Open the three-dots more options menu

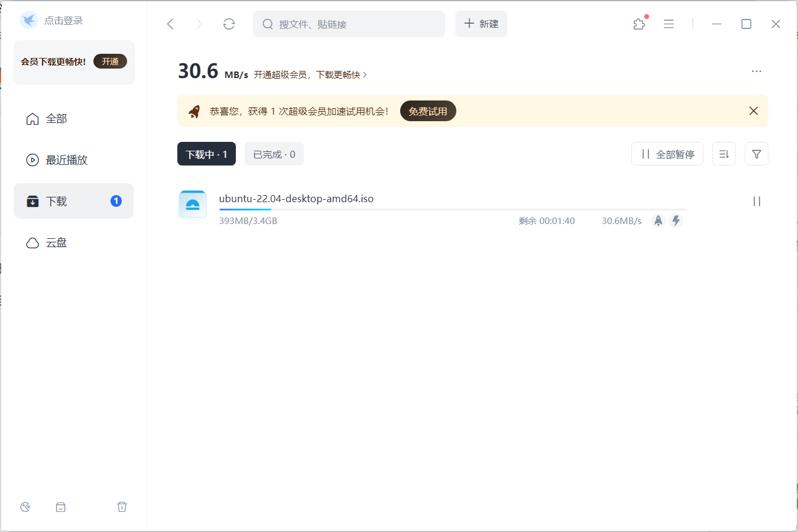(757, 71)
